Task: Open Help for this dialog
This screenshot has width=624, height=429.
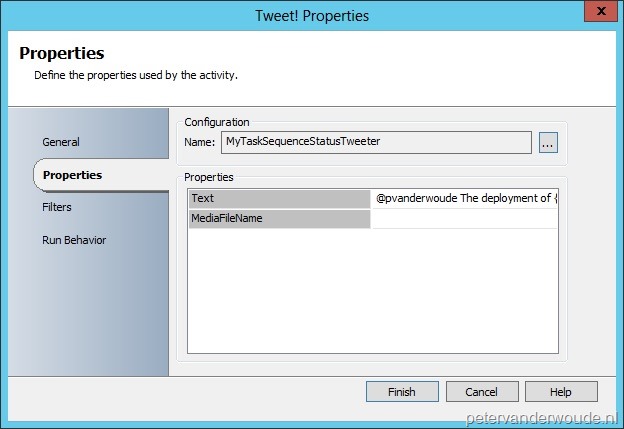Action: tap(561, 392)
